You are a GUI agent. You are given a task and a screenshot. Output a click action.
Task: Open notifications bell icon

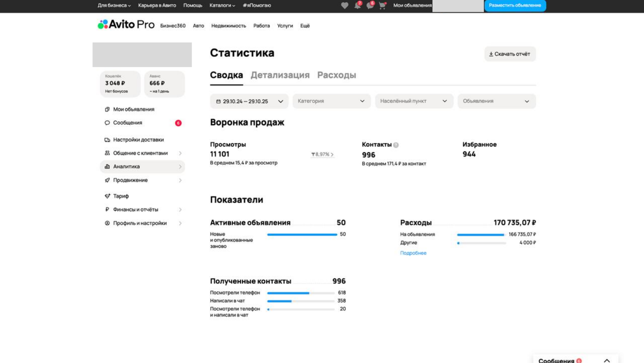pyautogui.click(x=357, y=5)
